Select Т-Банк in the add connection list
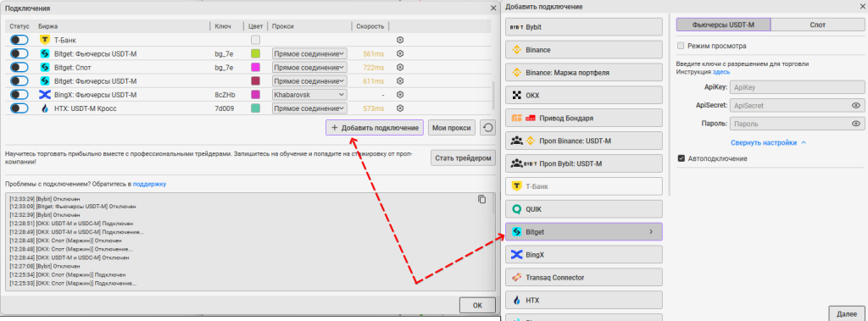 tap(584, 186)
